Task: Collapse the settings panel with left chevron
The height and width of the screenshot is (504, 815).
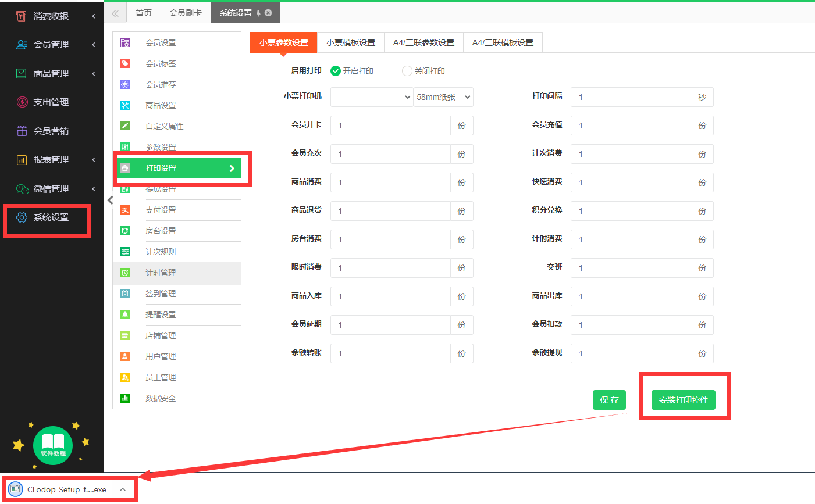Action: tap(110, 200)
